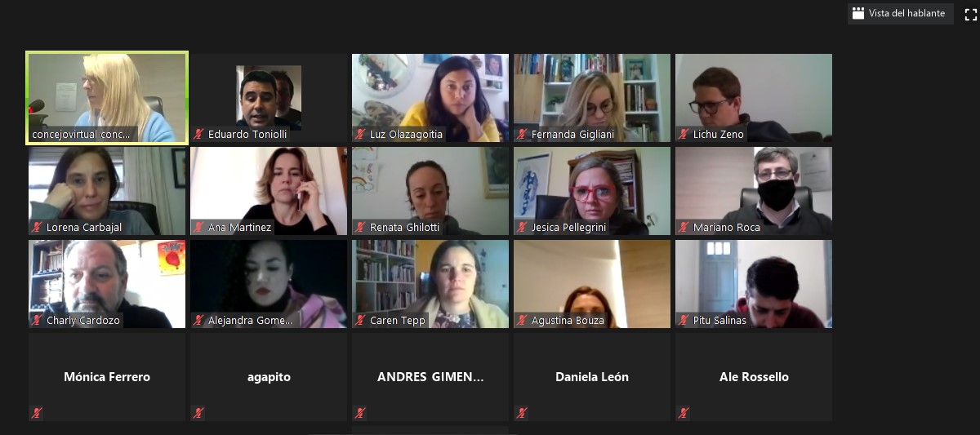Click the muted mic icon in Mónica Ferrero's tile
This screenshot has width=980, height=435.
[x=37, y=413]
